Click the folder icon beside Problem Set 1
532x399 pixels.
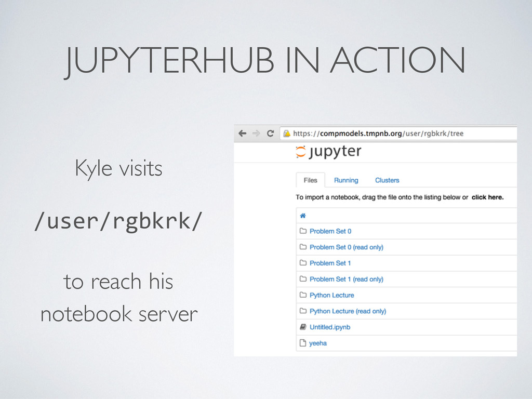(303, 263)
